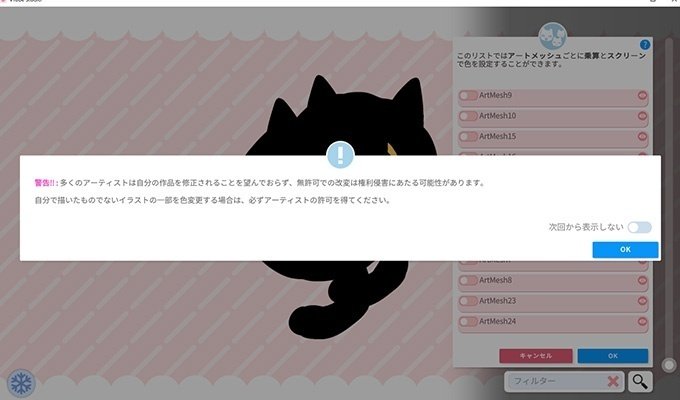
Task: Enable the 次回から表示しない toggle
Action: coord(640,227)
